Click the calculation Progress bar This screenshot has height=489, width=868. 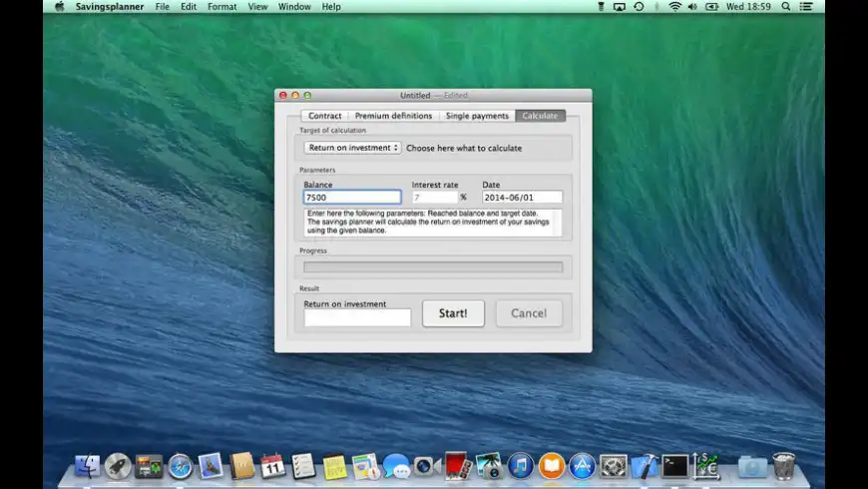433,266
